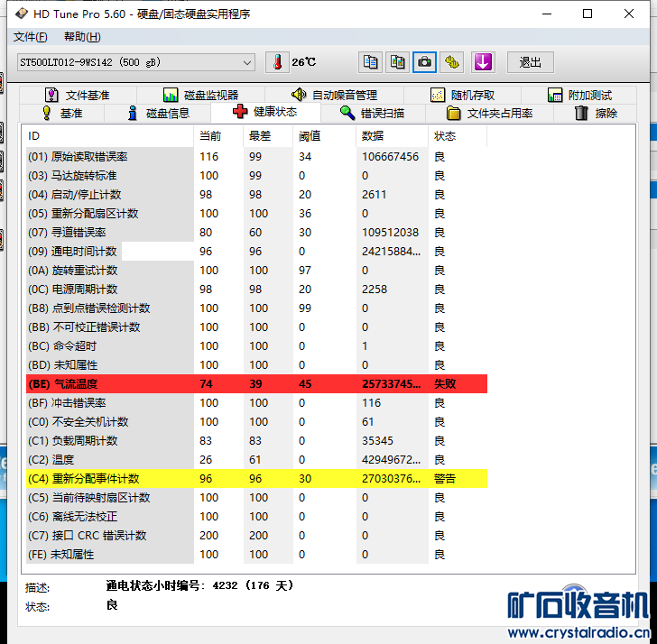Click the trash can icon of 擦除

(581, 113)
